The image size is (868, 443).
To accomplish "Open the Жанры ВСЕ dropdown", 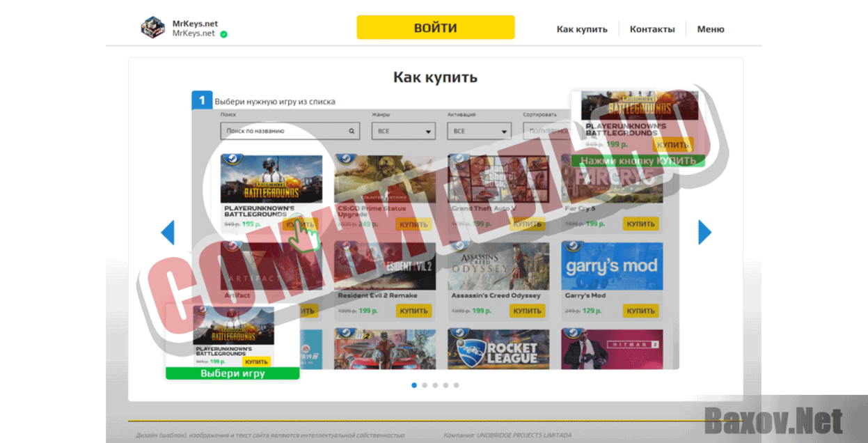I will [x=404, y=131].
